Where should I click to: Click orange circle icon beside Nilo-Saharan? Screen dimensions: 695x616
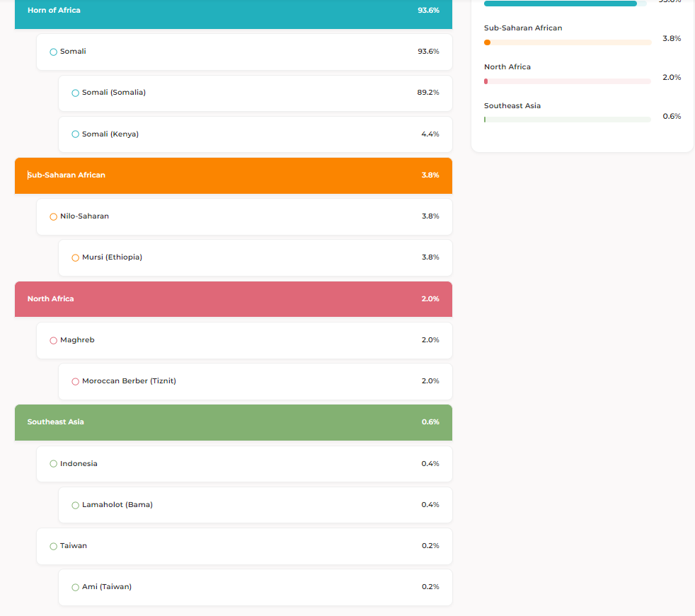pyautogui.click(x=53, y=216)
